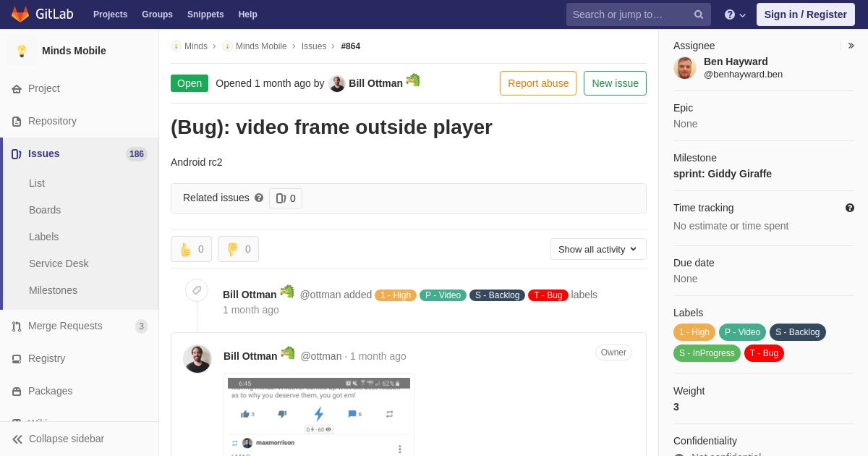Click the Owner role badge
Viewport: 868px width, 456px height.
(x=613, y=352)
